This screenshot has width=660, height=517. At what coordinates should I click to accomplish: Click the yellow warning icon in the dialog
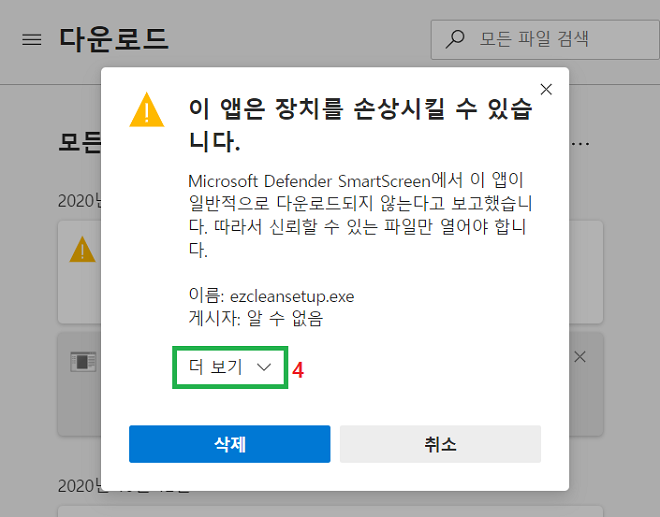(146, 110)
